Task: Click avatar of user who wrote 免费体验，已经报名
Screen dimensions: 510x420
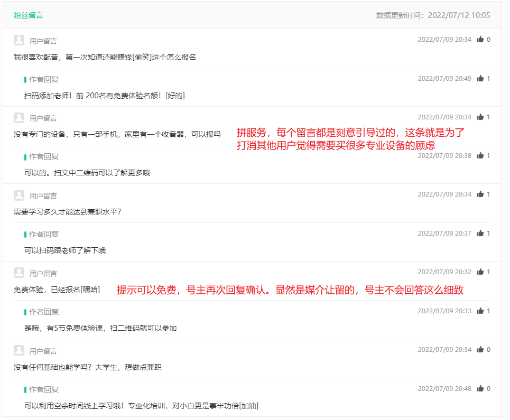Action: tap(19, 273)
